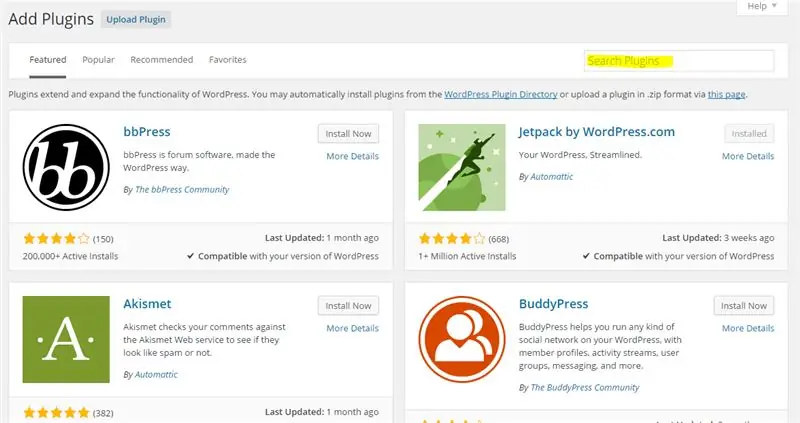
Task: Click the '(382)' rating count
Action: click(x=103, y=413)
